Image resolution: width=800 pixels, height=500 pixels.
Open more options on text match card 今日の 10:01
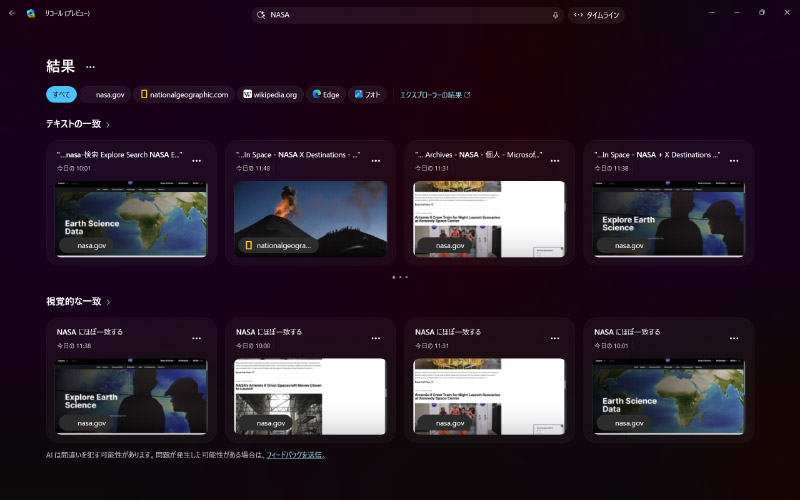(196, 161)
